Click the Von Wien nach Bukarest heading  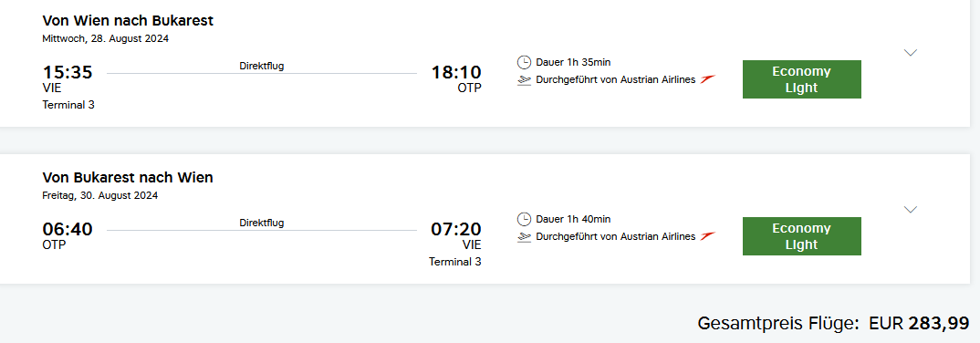(x=128, y=21)
